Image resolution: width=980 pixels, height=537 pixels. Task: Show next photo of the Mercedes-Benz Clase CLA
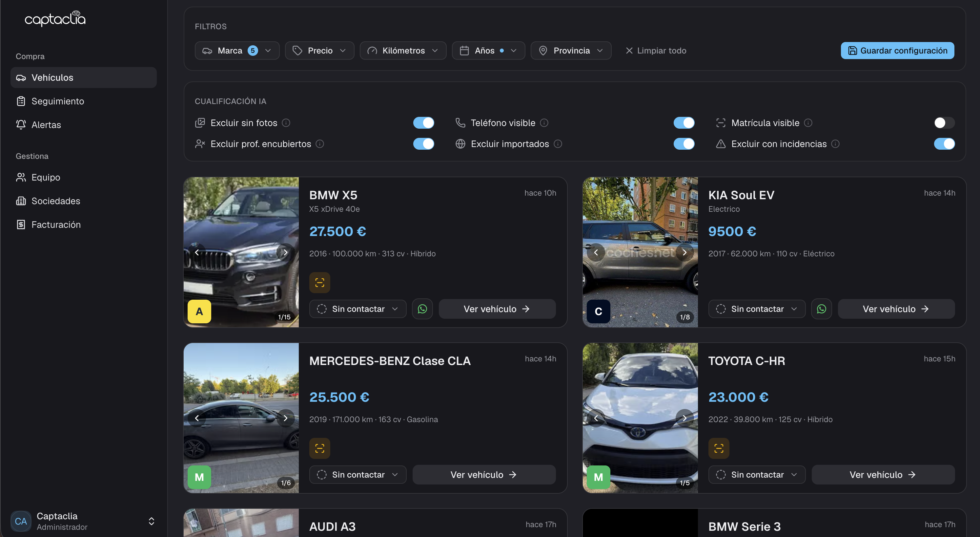pos(285,418)
